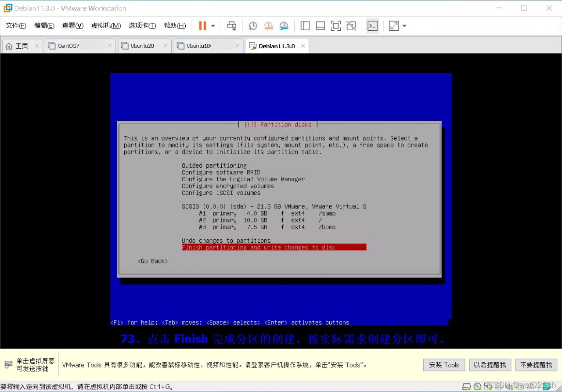
Task: Select Configure encrypted volumes
Action: pyautogui.click(x=228, y=186)
